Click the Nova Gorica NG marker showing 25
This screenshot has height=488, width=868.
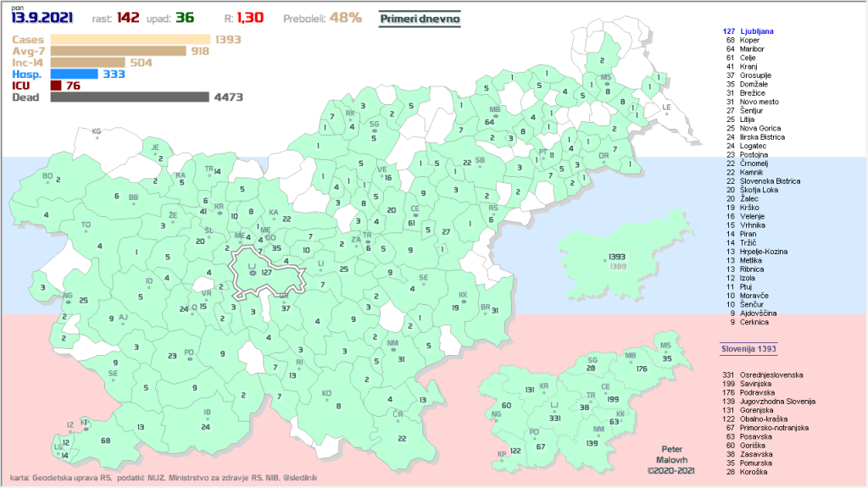(x=69, y=300)
